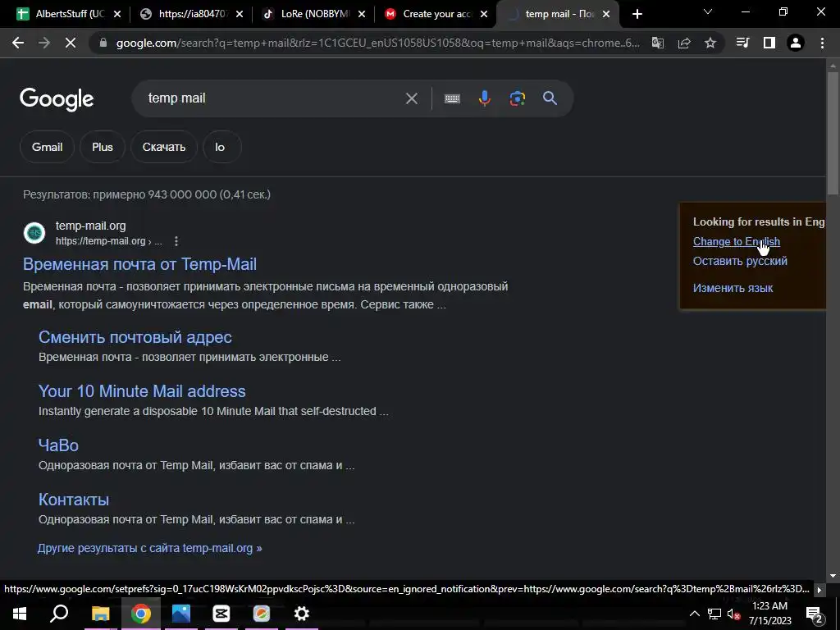
Task: Close the LoRe TikTok tab
Action: 362,15
